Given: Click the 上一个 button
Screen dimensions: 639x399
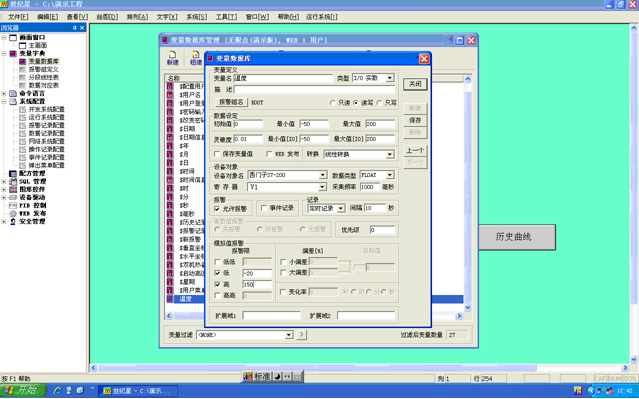Looking at the screenshot, I should (x=415, y=150).
